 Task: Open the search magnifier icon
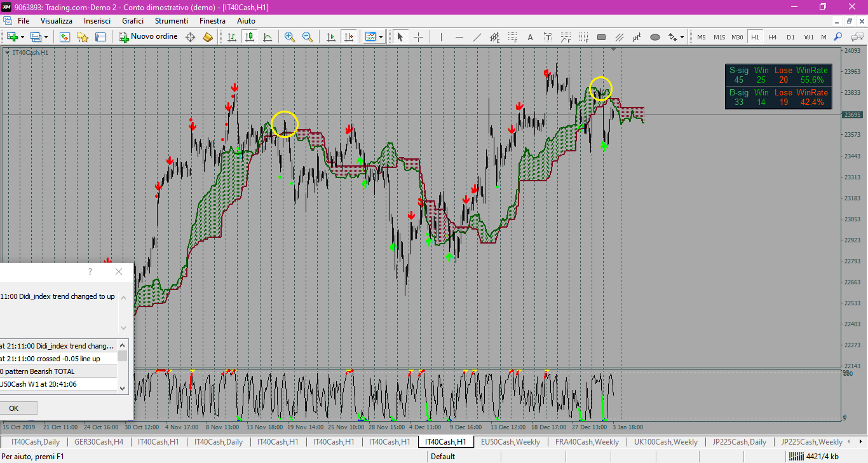pos(838,37)
